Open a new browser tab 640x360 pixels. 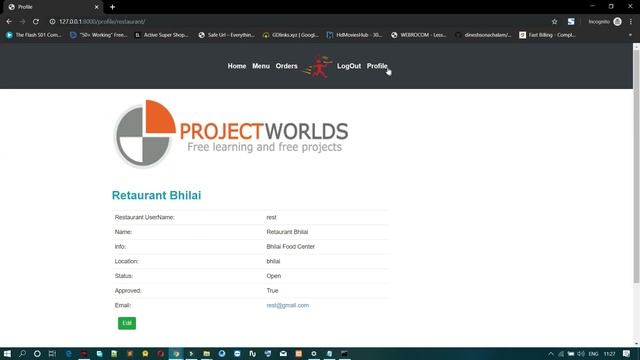tap(112, 7)
